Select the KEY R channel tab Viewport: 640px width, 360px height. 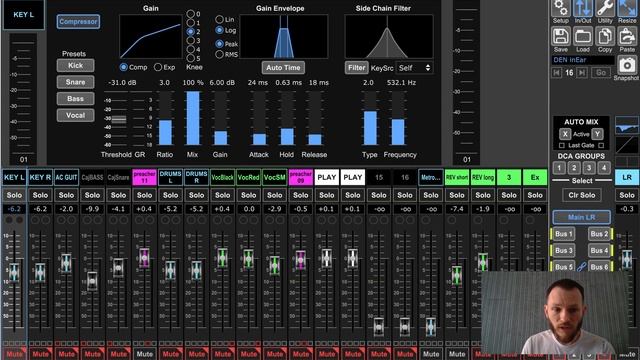40,178
